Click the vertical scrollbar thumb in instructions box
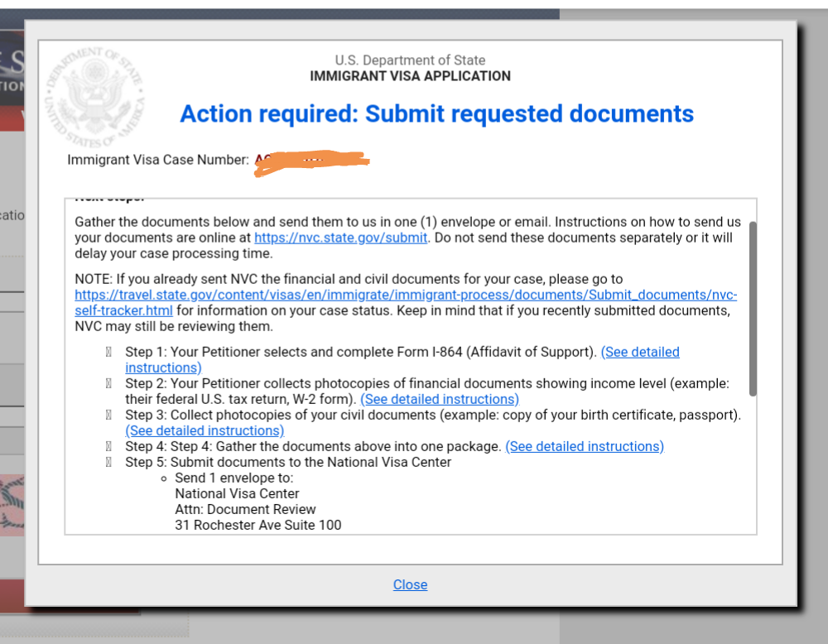The width and height of the screenshot is (828, 644). click(x=753, y=309)
